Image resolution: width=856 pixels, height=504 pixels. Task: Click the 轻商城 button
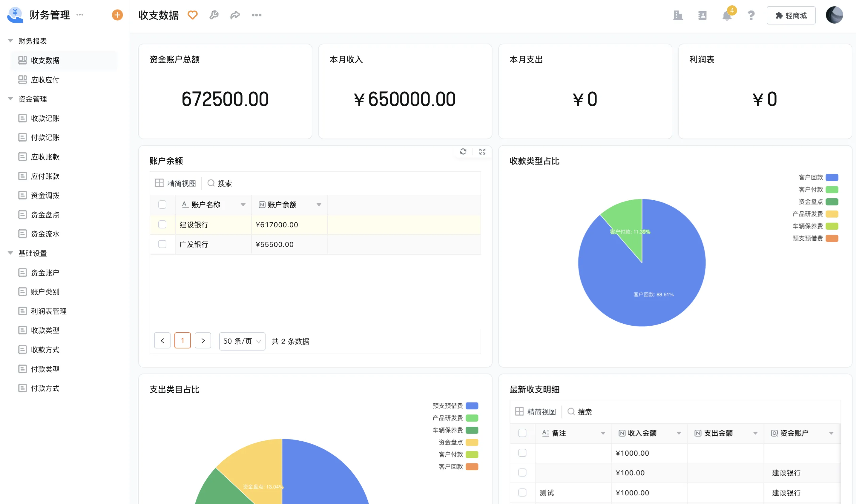coord(791,16)
